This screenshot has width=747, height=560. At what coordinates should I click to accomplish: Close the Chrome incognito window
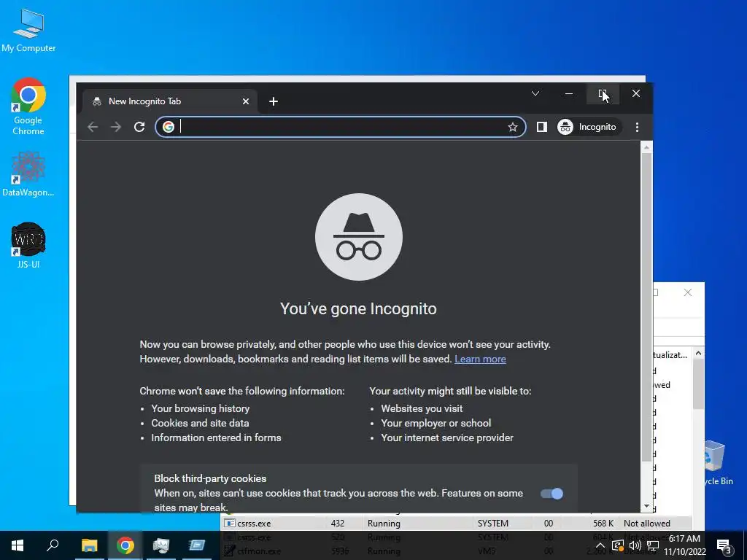tap(636, 93)
